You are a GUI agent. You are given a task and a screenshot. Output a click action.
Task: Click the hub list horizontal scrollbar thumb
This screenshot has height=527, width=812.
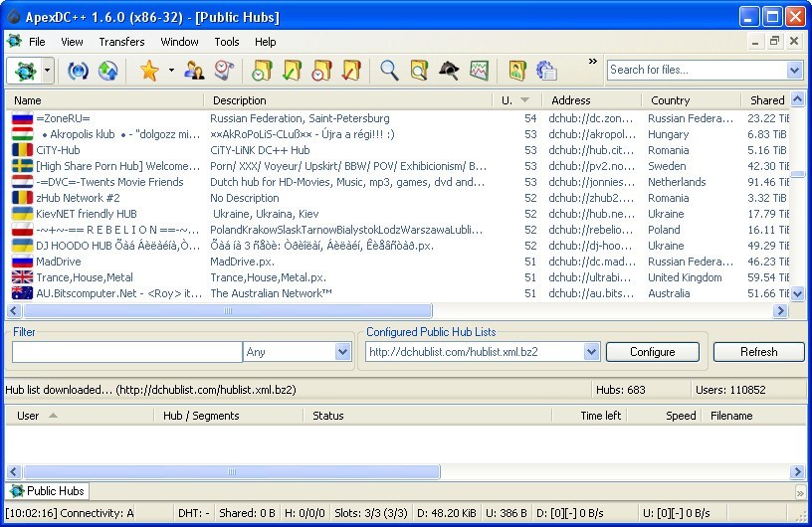click(227, 310)
